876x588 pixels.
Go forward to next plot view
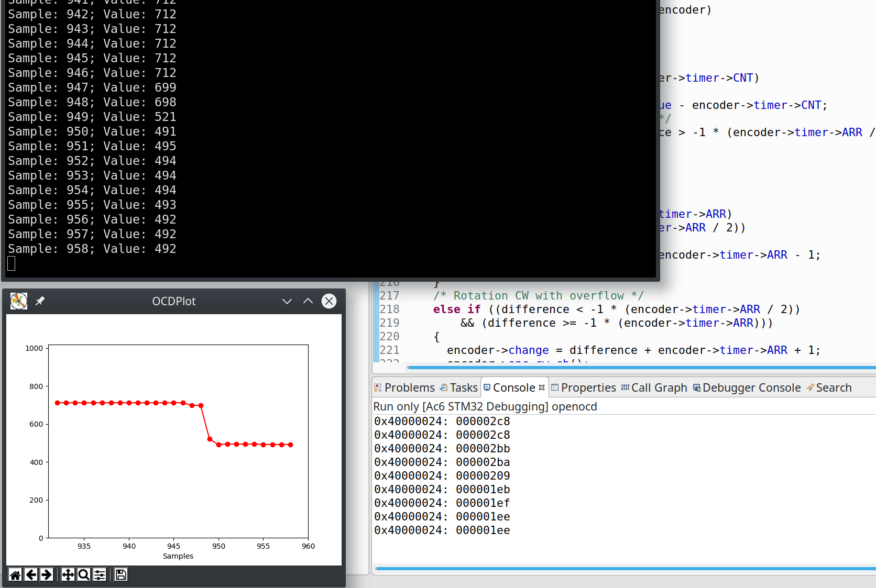tap(46, 575)
